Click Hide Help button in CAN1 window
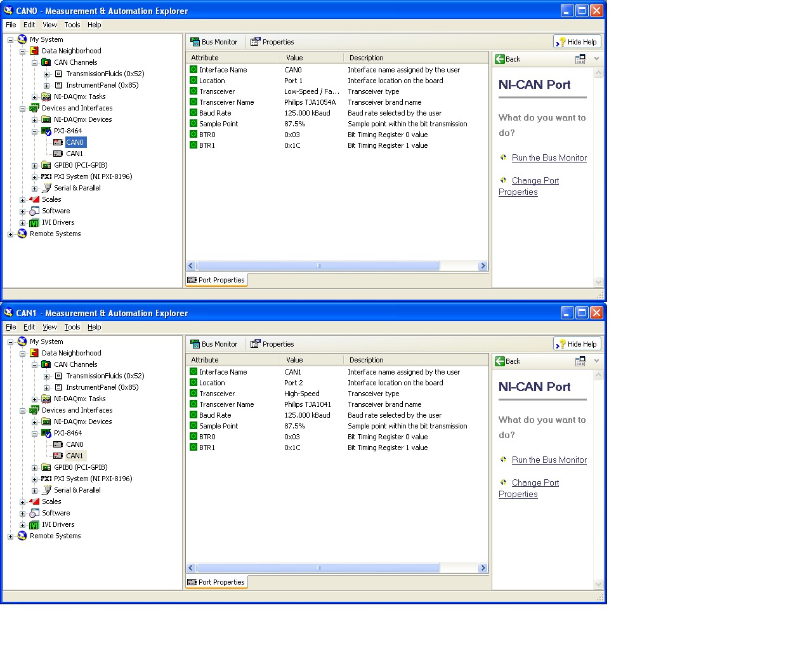Screen dimensions: 812x650 577,344
